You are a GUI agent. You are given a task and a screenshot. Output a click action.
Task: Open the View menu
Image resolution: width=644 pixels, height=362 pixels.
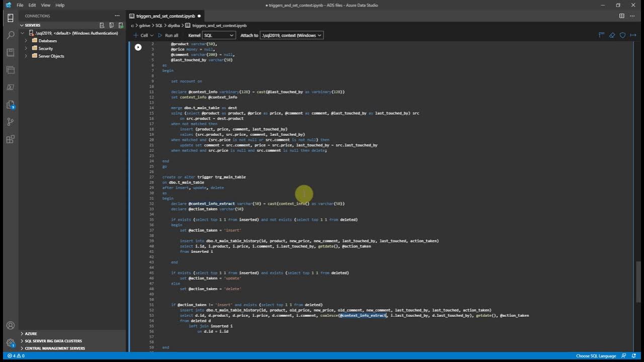coord(46,5)
